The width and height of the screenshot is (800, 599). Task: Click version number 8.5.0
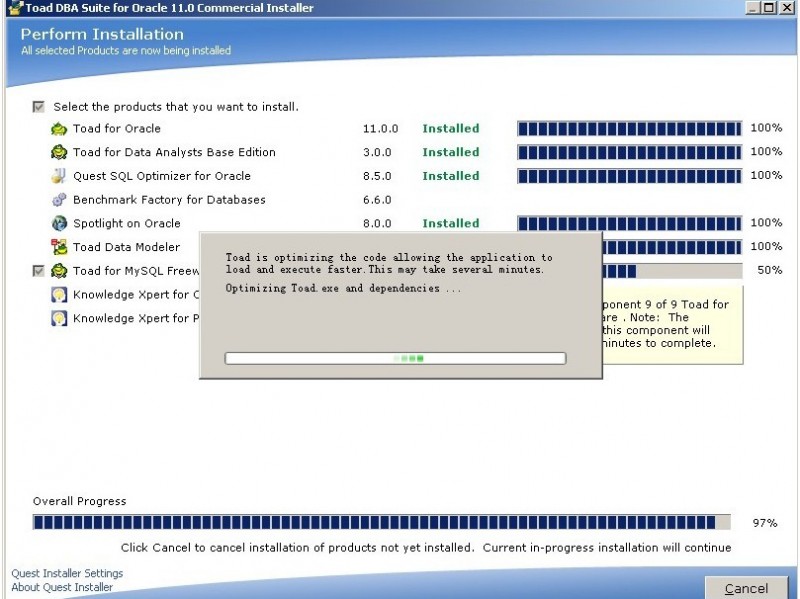[x=377, y=176]
